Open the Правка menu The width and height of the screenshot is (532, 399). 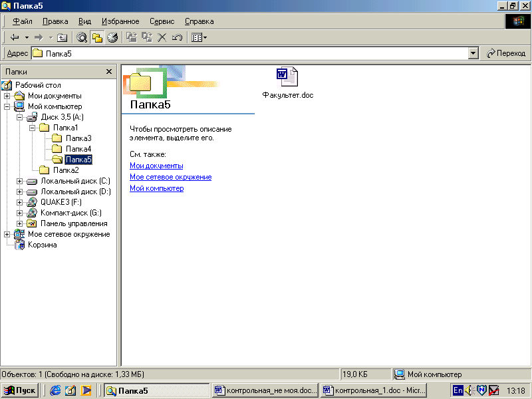(x=55, y=21)
